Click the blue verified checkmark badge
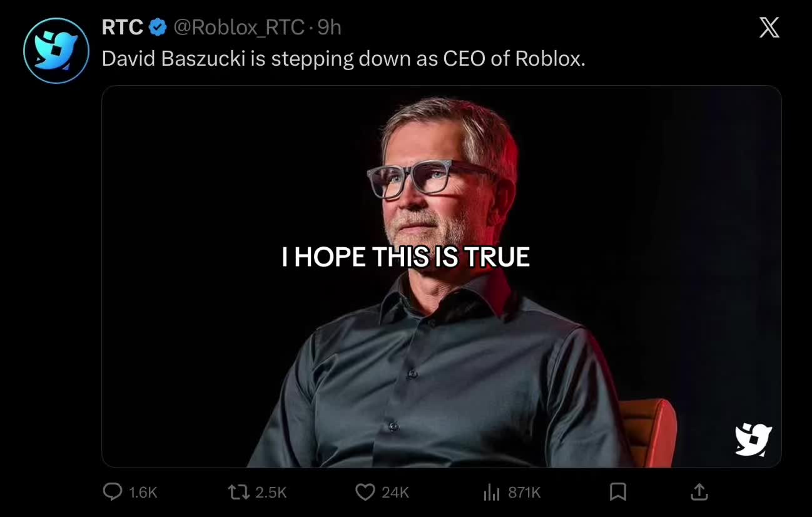This screenshot has height=517, width=812. (158, 27)
